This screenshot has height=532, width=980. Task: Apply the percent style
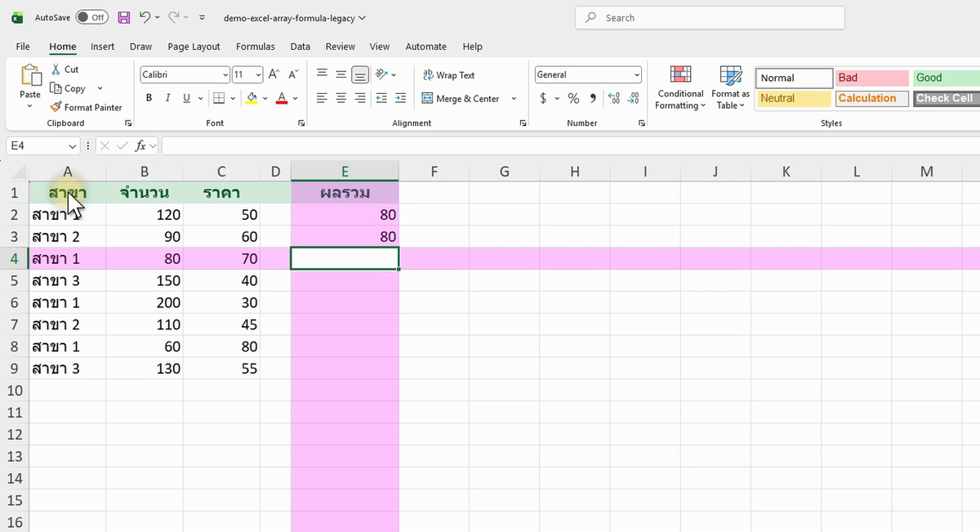point(573,98)
